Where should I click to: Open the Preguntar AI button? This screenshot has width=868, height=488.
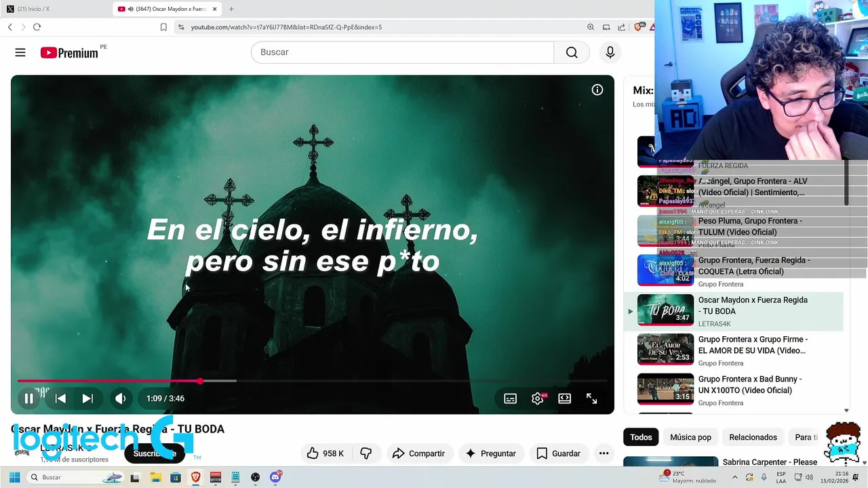[x=490, y=453]
